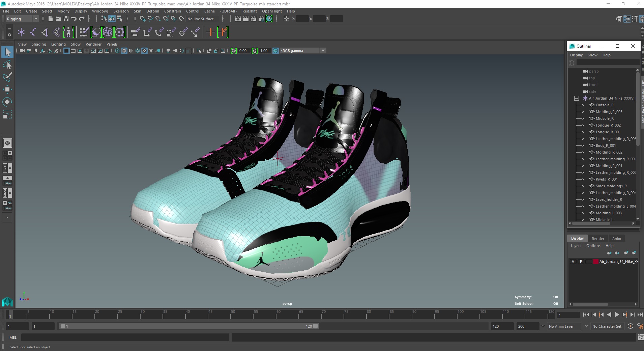This screenshot has height=351, width=644.
Task: Click the outliner horizontal scrollbar
Action: point(590,223)
